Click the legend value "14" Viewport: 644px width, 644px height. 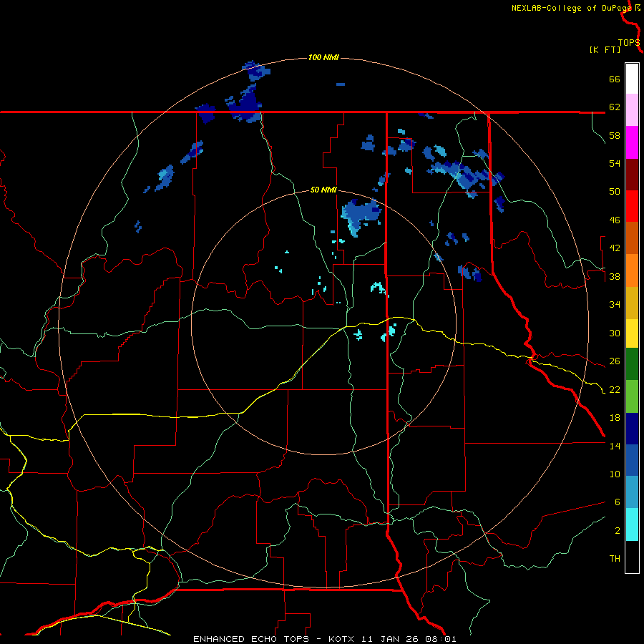[615, 446]
